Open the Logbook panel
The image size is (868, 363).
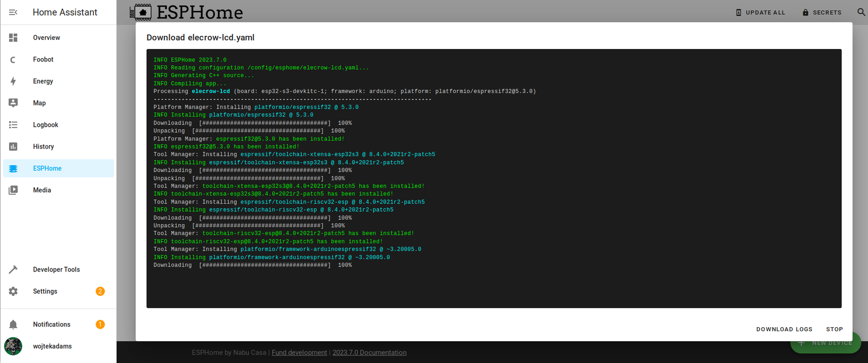59,125
